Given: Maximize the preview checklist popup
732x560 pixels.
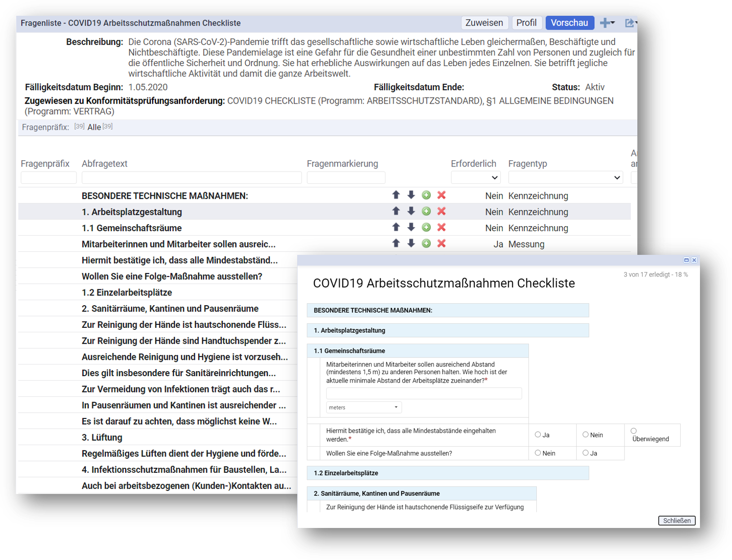Looking at the screenshot, I should 686,260.
